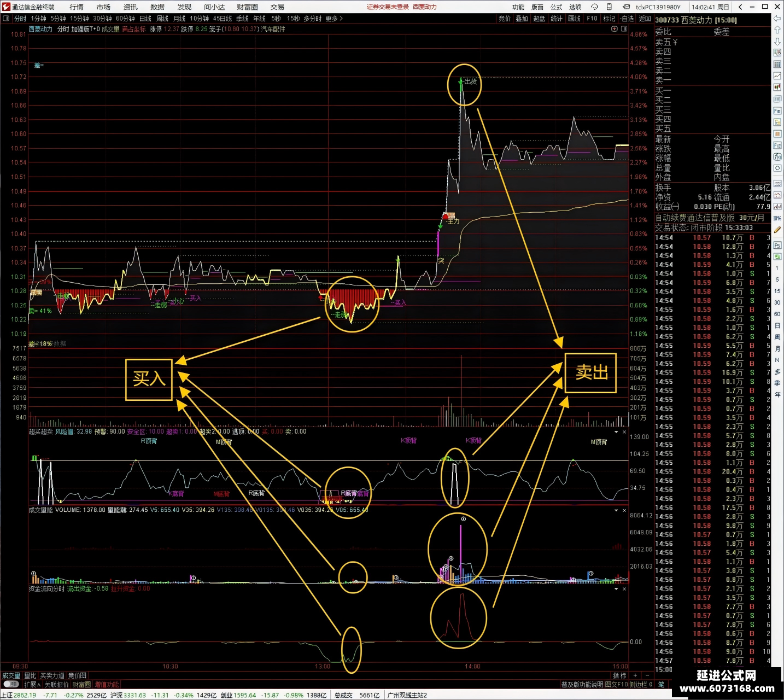
Task: Expand the 更多 periods dropdown
Action: tap(334, 19)
